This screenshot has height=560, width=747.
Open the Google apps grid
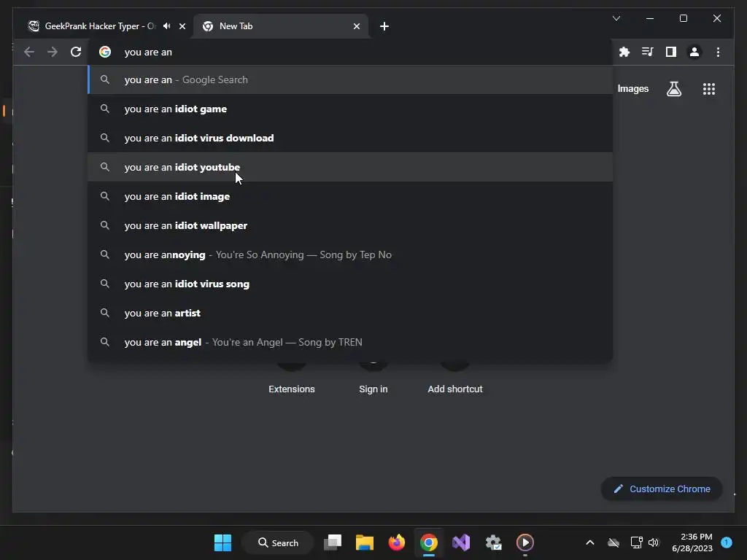709,88
